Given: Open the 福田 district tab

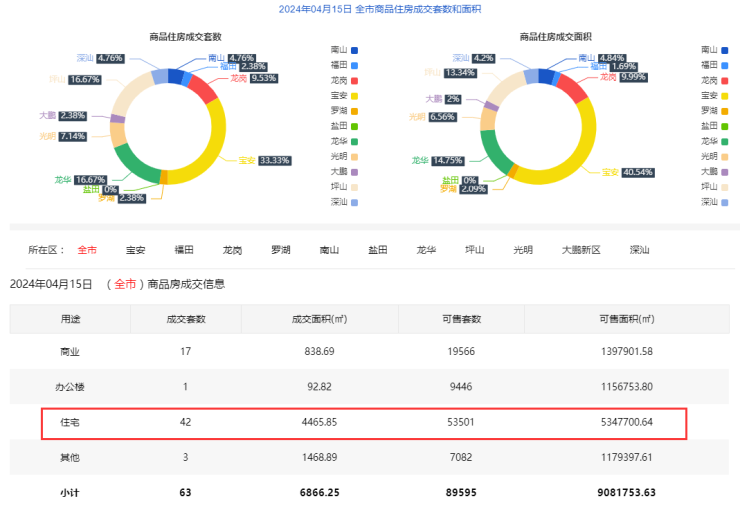Looking at the screenshot, I should tap(184, 249).
